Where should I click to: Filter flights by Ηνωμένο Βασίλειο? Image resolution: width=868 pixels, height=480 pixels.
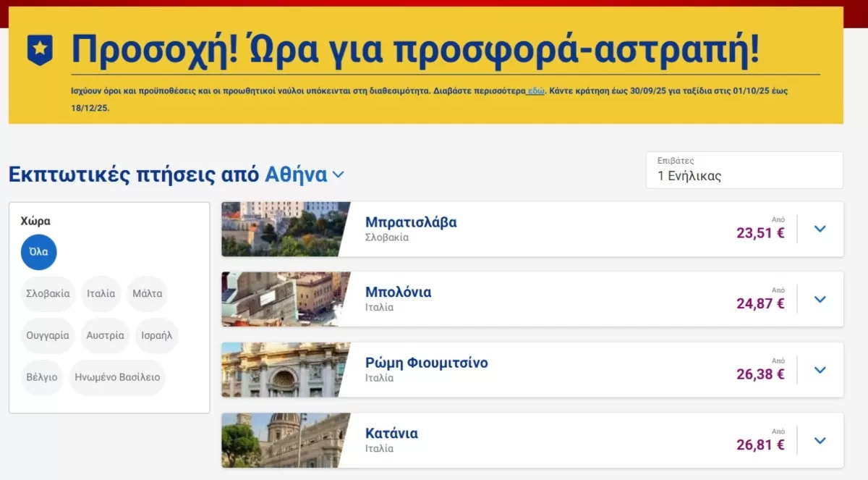coord(117,378)
